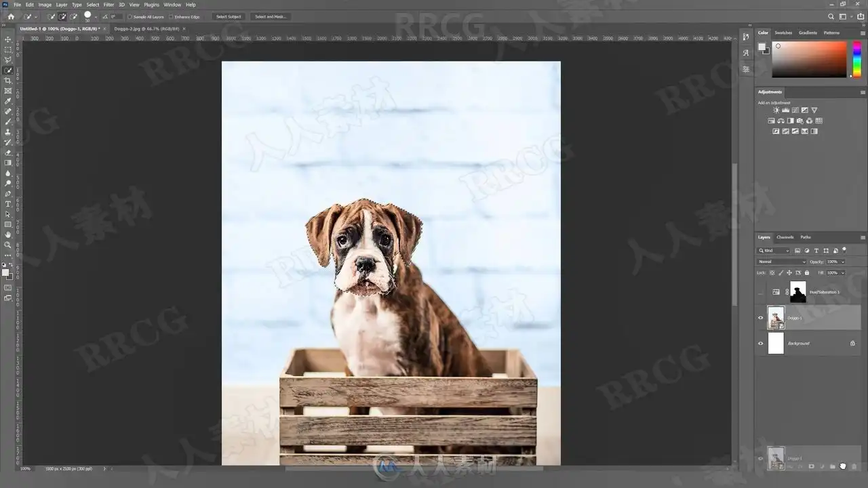The width and height of the screenshot is (868, 488).
Task: Add a Levels adjustment
Action: coord(785,110)
